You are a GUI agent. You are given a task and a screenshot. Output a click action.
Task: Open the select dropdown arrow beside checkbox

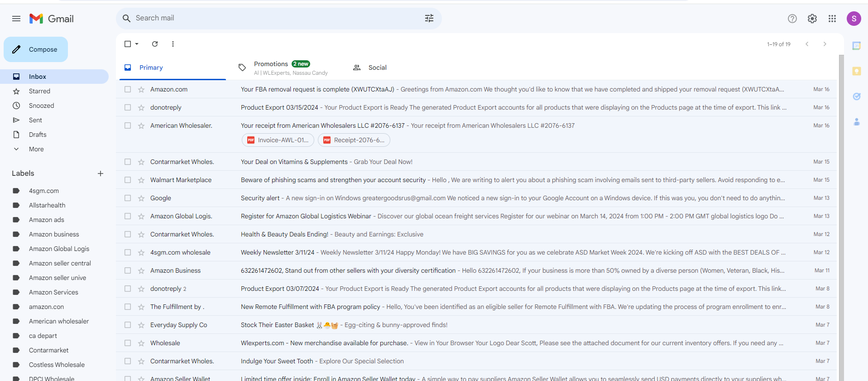pos(137,44)
